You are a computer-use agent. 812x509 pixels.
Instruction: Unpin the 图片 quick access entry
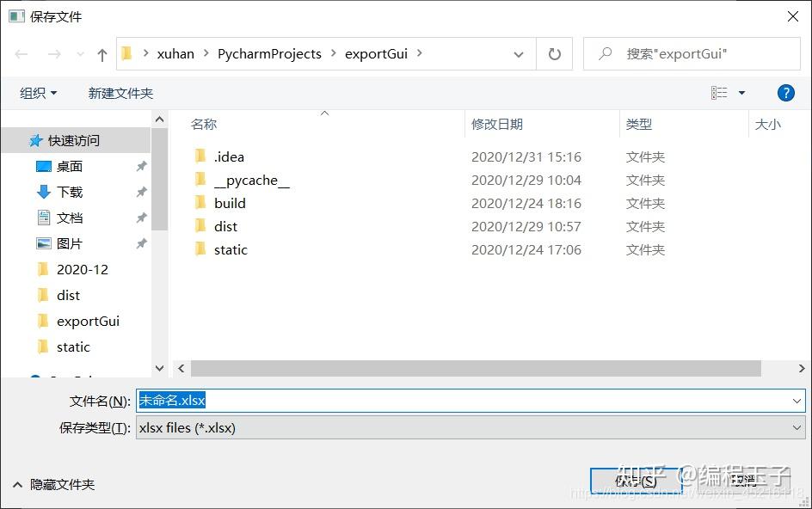point(142,243)
